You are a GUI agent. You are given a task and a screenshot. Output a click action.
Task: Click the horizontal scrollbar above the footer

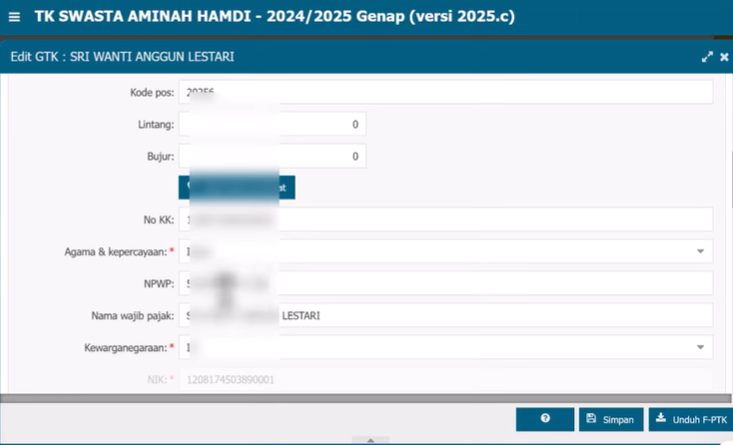coord(366,398)
